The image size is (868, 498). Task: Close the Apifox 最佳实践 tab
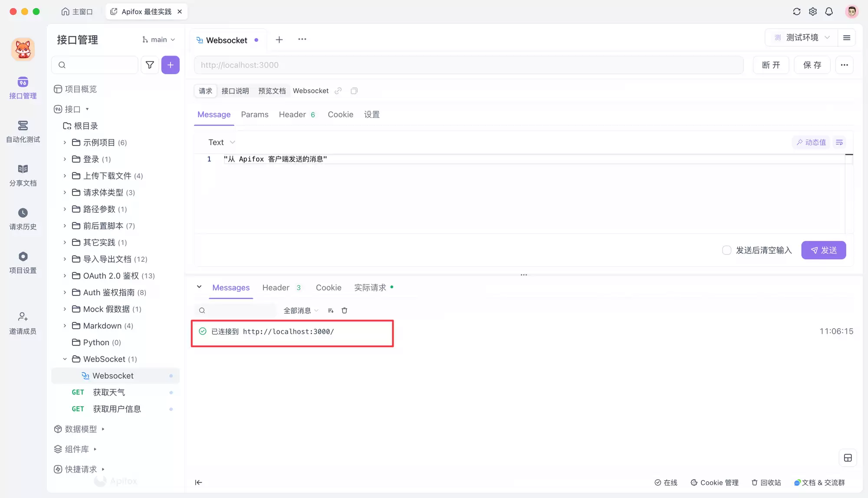(180, 12)
